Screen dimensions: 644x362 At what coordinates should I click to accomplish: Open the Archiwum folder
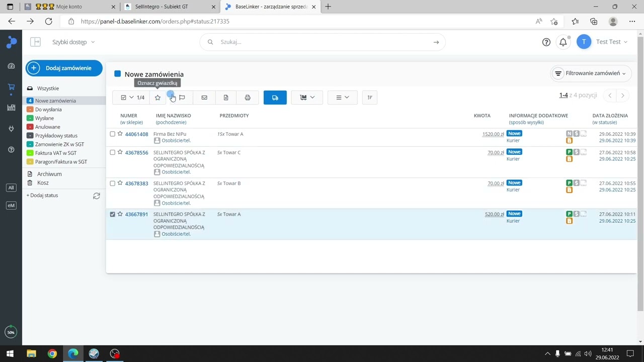click(49, 174)
